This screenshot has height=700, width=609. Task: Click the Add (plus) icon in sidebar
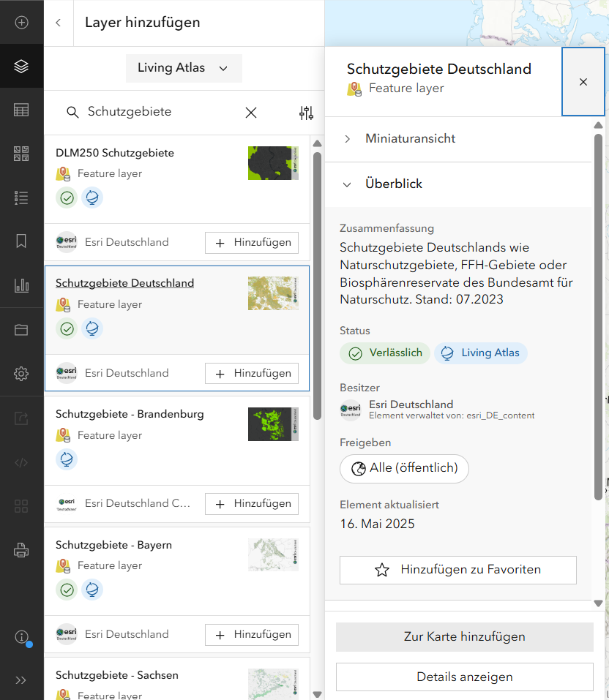(x=21, y=23)
